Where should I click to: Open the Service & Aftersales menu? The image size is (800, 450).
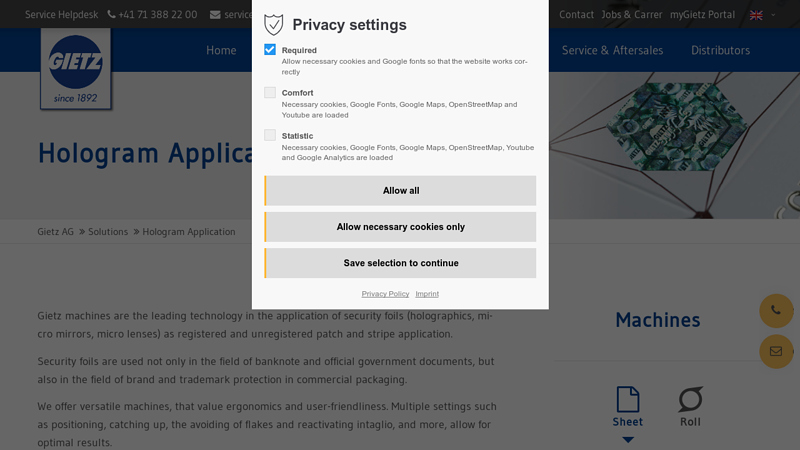[x=612, y=50]
